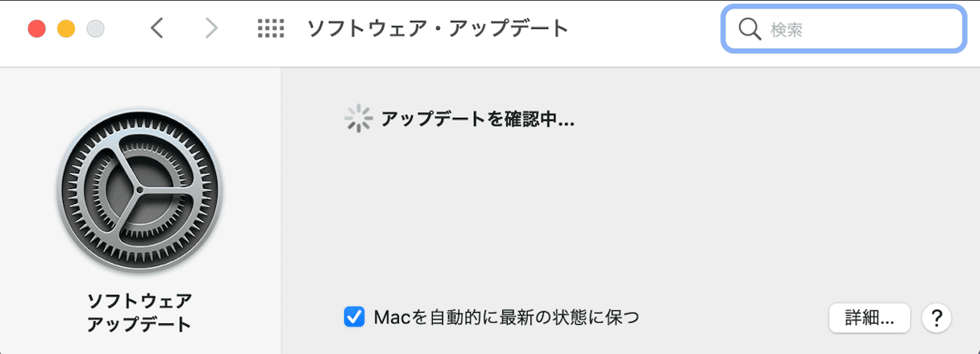The width and height of the screenshot is (980, 354).
Task: Close the window with red button
Action: click(37, 29)
